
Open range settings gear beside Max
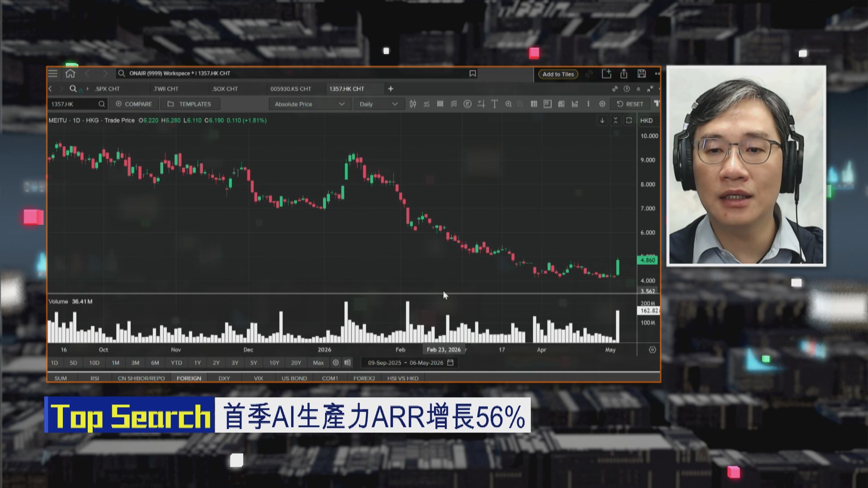point(335,362)
